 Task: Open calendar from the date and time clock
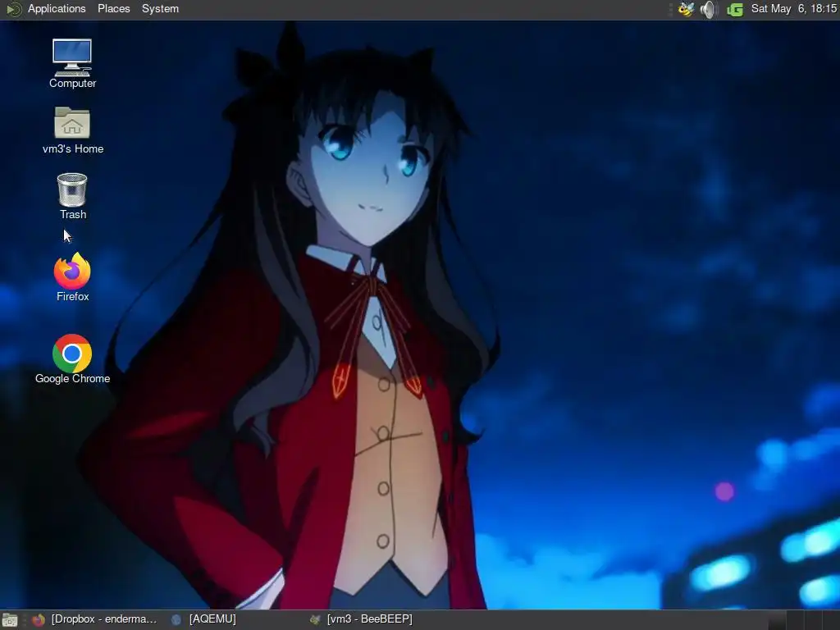coord(794,8)
